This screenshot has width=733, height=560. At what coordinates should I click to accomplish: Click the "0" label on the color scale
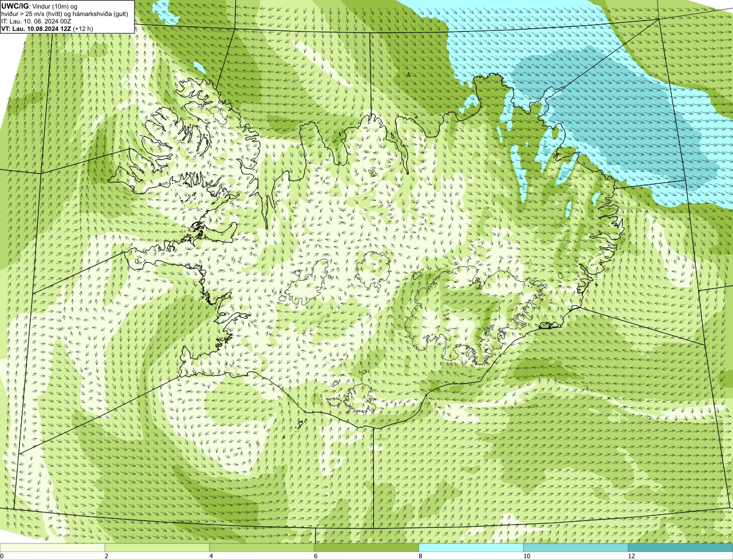coord(2,556)
